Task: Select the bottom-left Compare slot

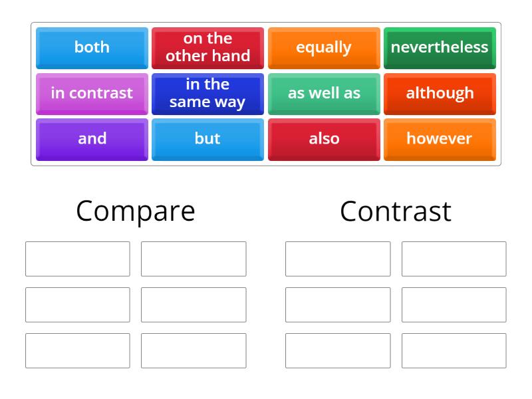Action: (76, 350)
